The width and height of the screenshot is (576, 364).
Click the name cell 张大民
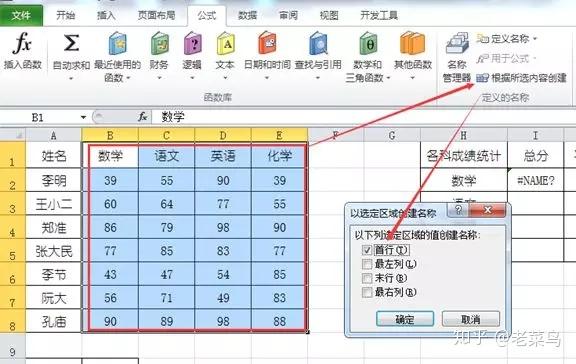[x=54, y=251]
